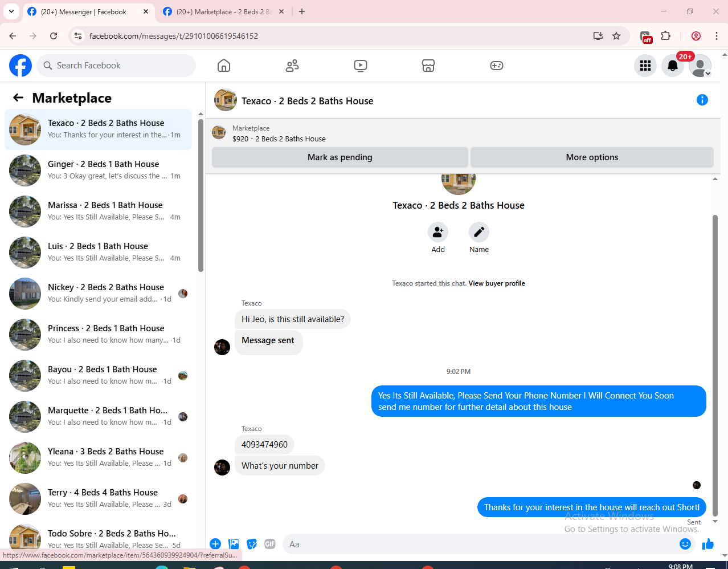Open Bayou 2 Beds 1 Bath conversation
Image resolution: width=728 pixels, height=569 pixels.
(98, 376)
